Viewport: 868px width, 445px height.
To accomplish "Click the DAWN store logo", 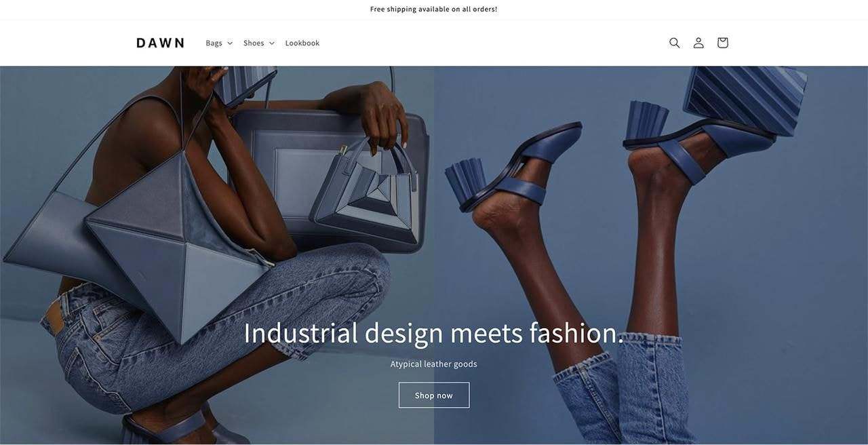I will point(160,43).
